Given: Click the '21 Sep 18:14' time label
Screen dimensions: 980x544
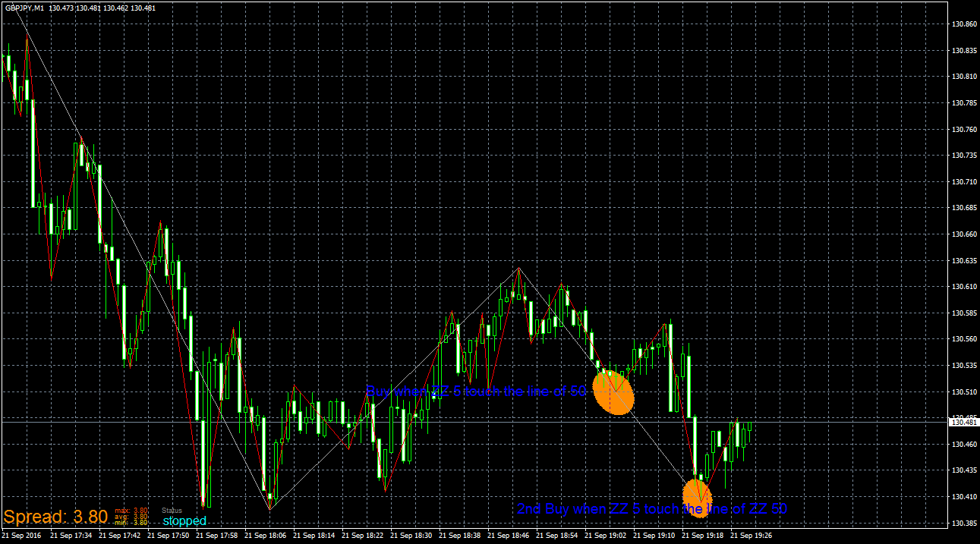Looking at the screenshot, I should pos(314,536).
